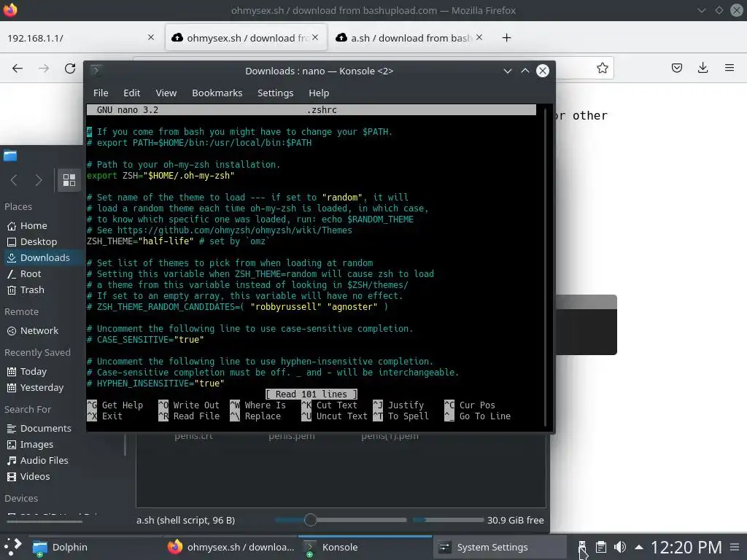Click Konsole title bar terminal icon

click(96, 71)
